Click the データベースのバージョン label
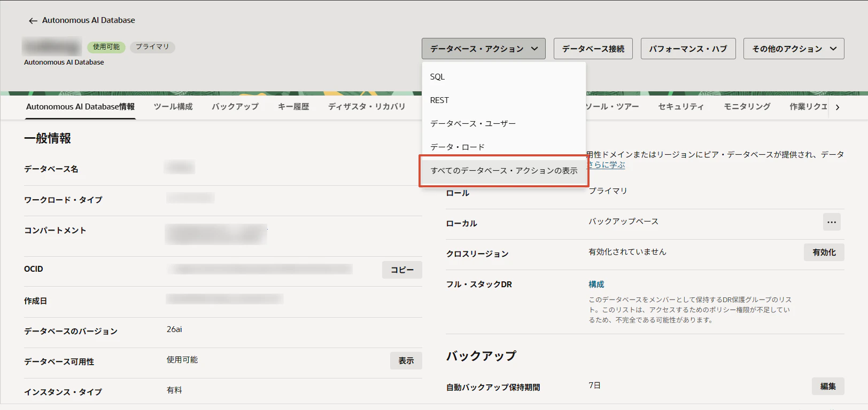The image size is (868, 410). (71, 332)
